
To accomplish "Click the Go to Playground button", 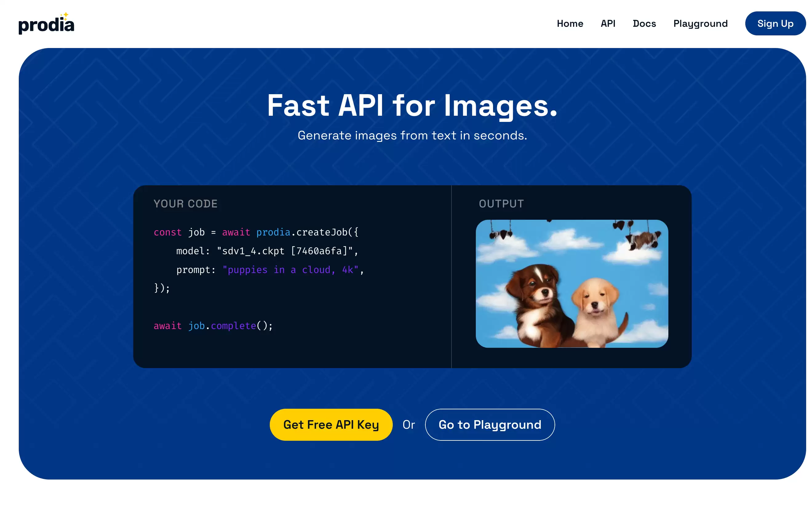I will point(489,424).
